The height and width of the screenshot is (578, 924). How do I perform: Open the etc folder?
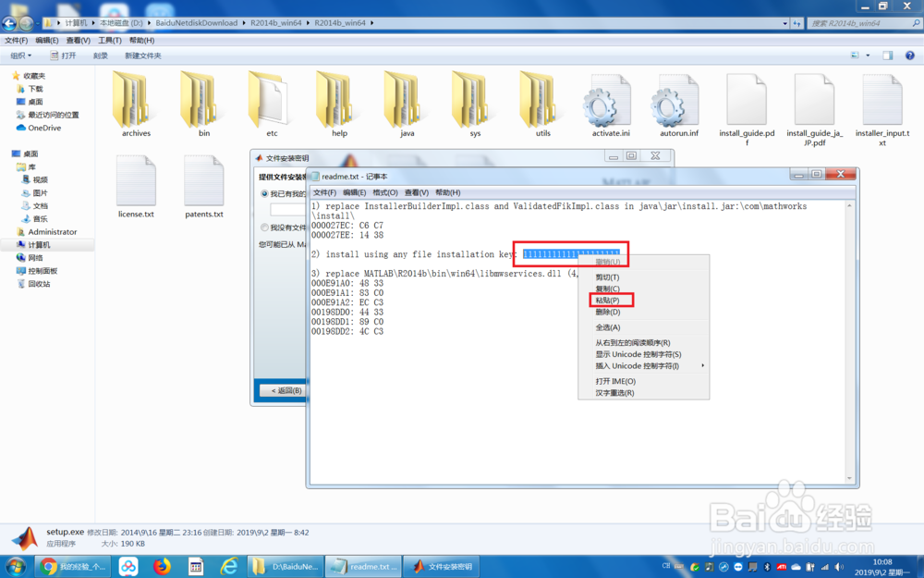[272, 105]
